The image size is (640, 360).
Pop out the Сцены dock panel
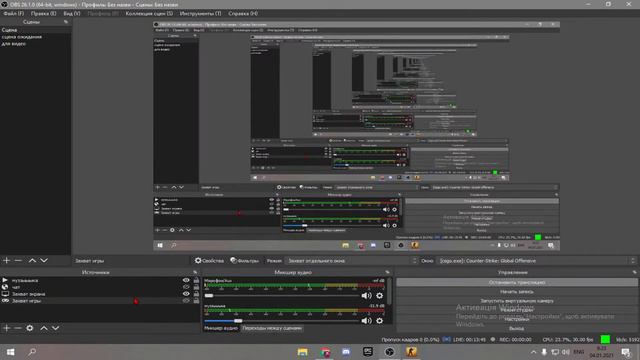[x=66, y=22]
